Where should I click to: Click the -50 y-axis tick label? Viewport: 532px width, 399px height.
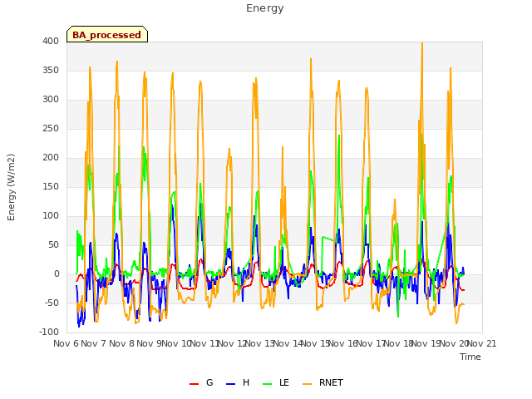pyautogui.click(x=52, y=303)
